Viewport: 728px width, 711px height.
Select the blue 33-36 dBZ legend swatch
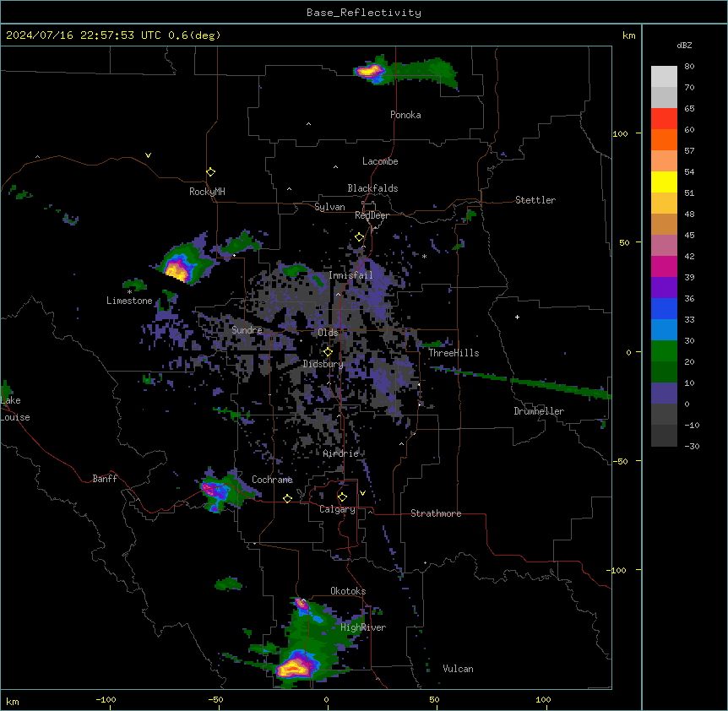pos(664,308)
